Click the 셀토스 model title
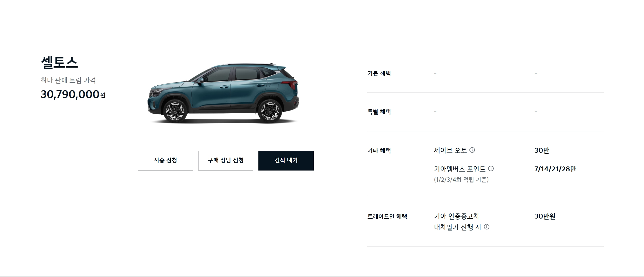Viewport: 644px width, 277px height. coord(59,62)
